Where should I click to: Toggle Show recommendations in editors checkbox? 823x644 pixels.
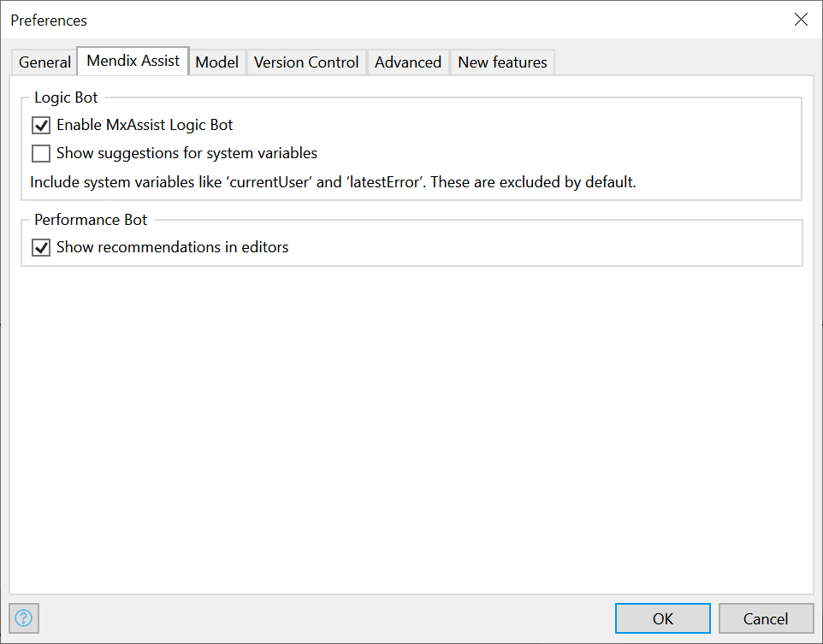coord(41,247)
